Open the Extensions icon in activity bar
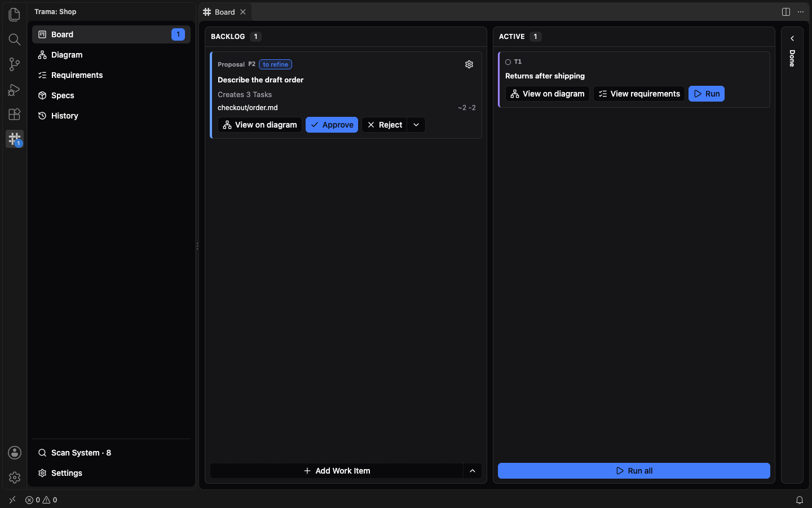 click(x=15, y=114)
